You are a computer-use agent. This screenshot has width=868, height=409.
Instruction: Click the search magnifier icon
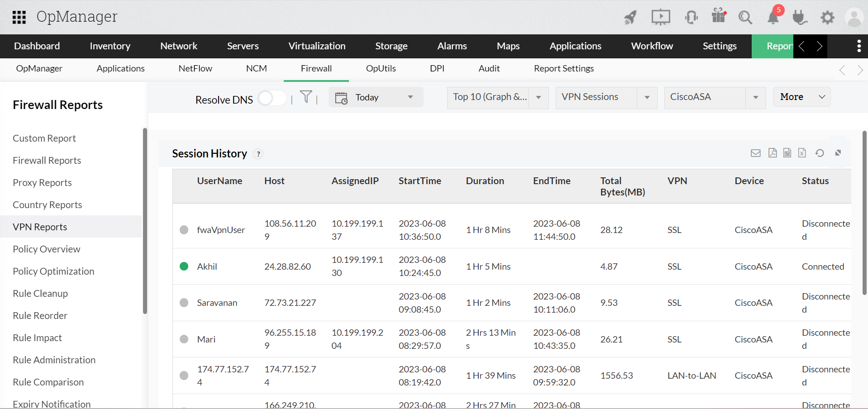745,18
